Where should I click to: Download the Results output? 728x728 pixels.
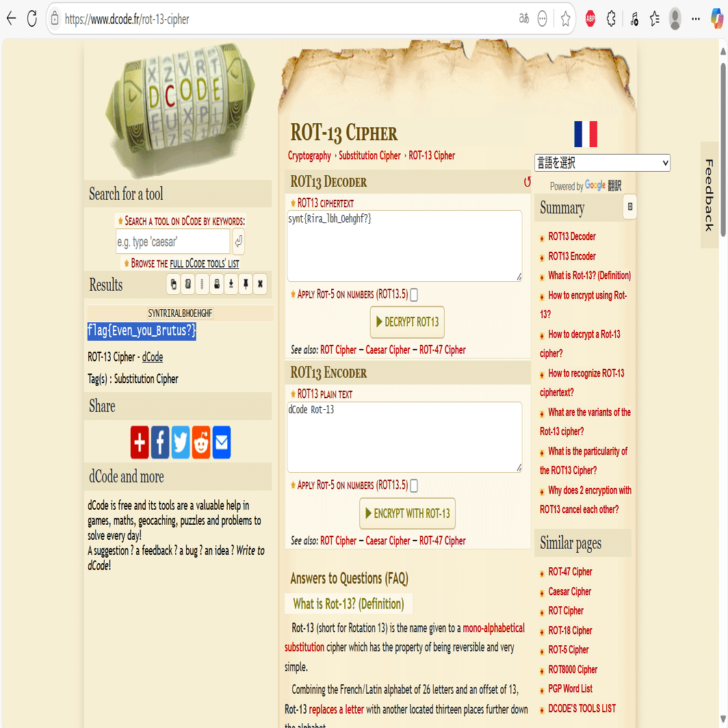pos(231,284)
